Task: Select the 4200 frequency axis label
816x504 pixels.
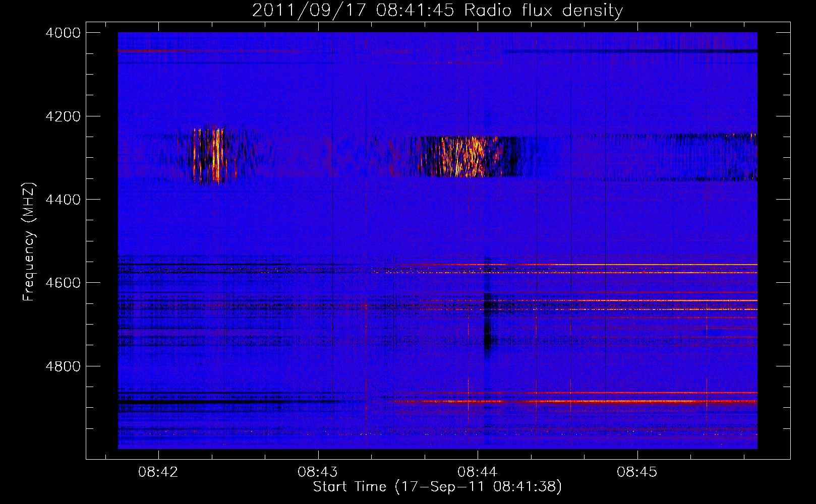Action: (x=63, y=116)
